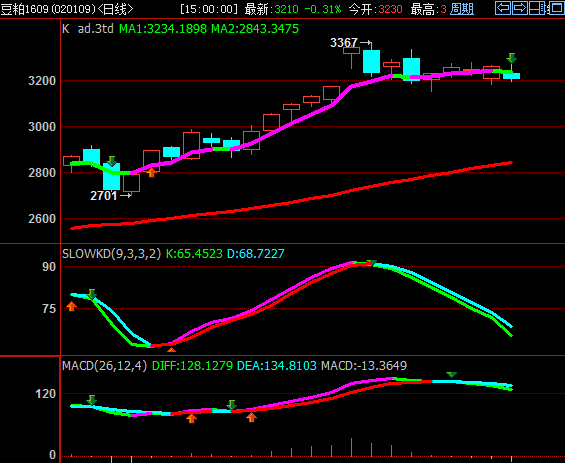Click the 3200 price axis label
The height and width of the screenshot is (463, 565).
pos(42,81)
